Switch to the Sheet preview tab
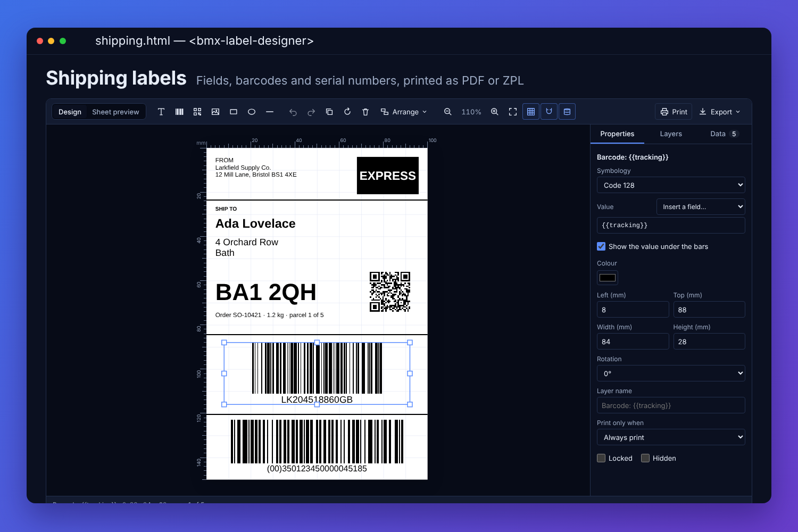This screenshot has width=798, height=532. (x=115, y=112)
